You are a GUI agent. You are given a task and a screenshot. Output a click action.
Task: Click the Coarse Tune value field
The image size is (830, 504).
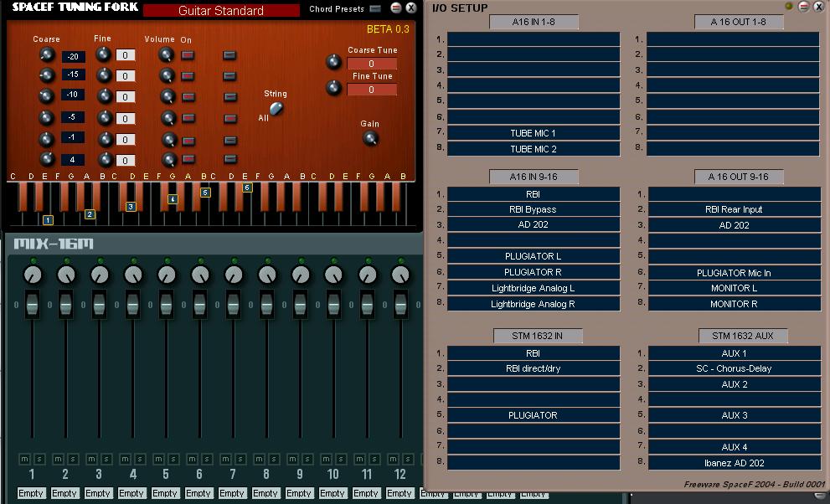point(372,64)
